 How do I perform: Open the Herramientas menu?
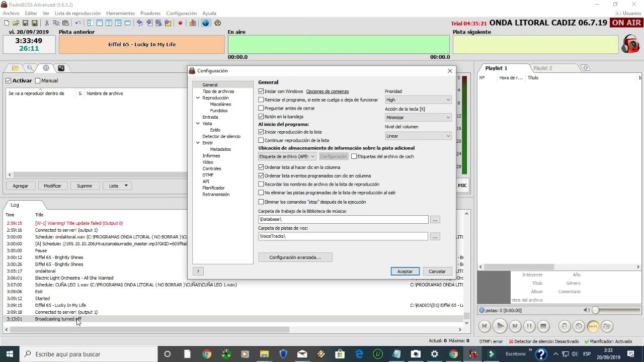click(x=121, y=13)
